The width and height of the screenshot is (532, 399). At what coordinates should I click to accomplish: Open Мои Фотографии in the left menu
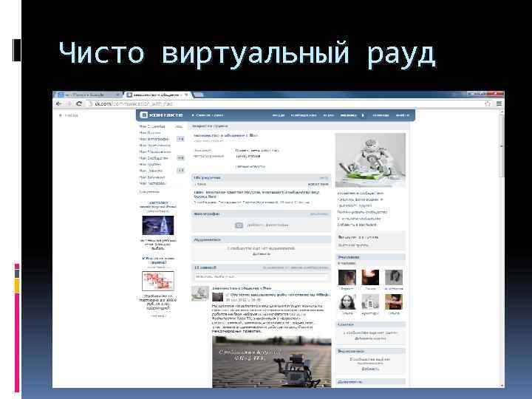click(x=154, y=139)
